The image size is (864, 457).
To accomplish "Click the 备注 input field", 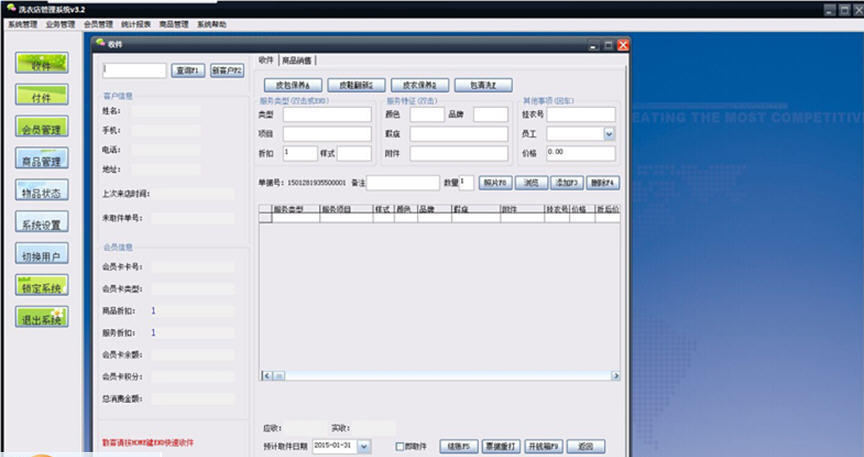I will 403,183.
